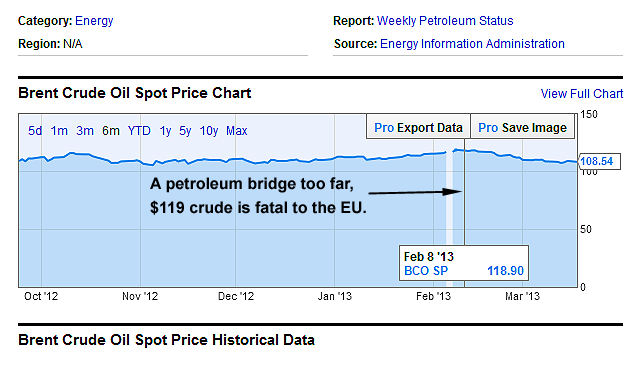640x366 pixels.
Task: Select the 5d time range
Action: (35, 131)
